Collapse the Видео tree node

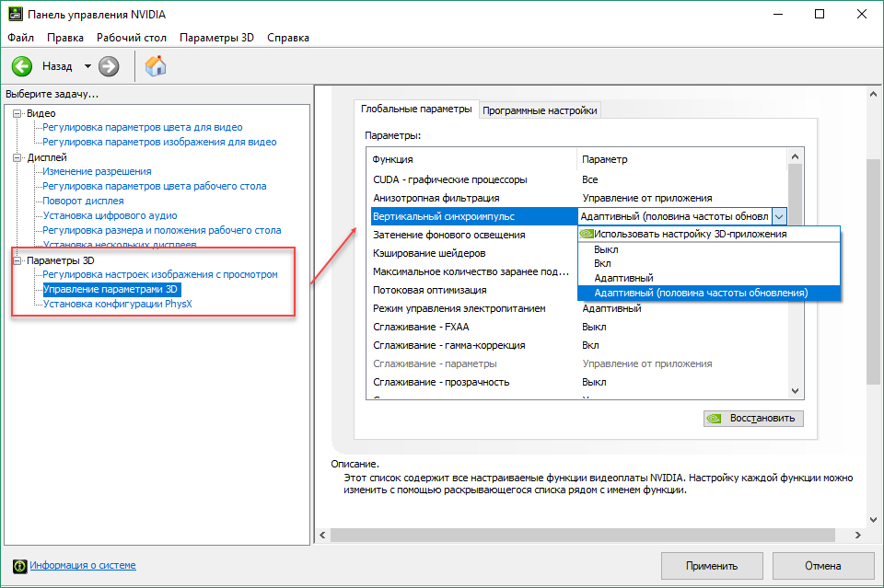coord(18,113)
